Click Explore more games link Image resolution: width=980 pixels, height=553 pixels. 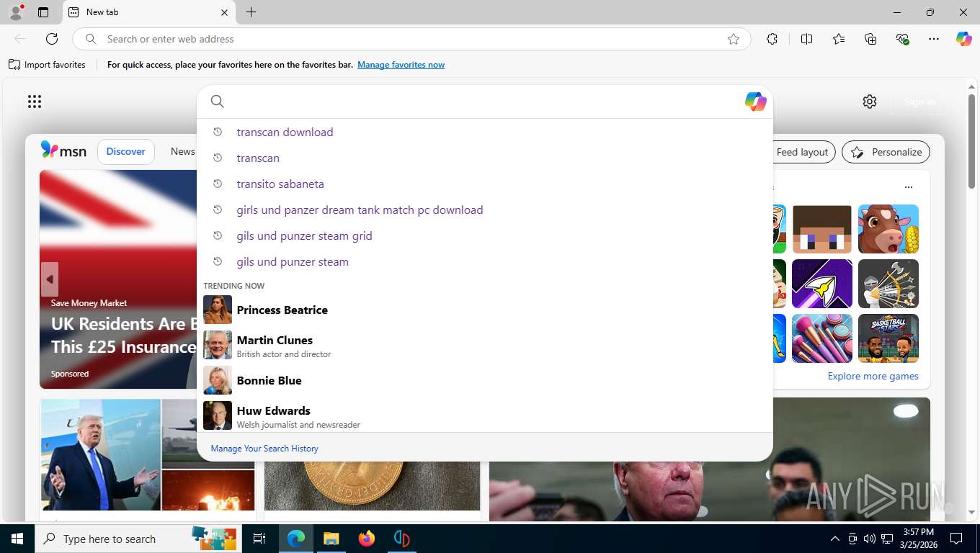click(873, 376)
